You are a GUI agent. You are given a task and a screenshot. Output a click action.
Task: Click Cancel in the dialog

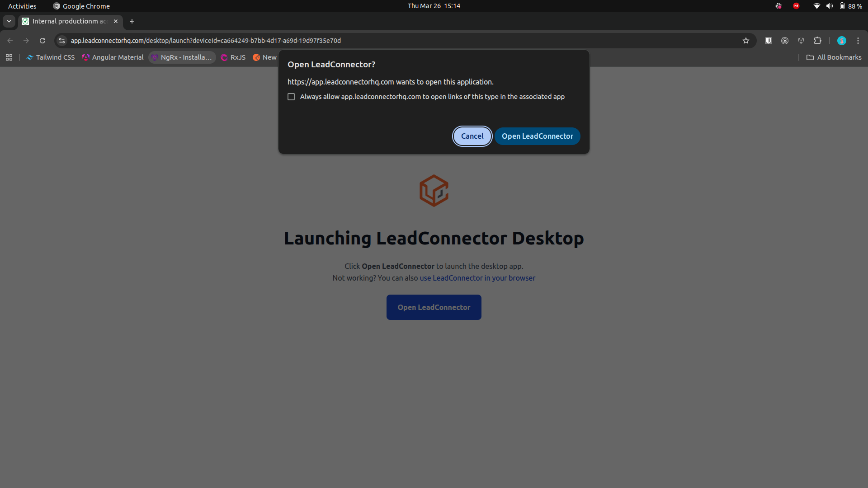(x=472, y=136)
